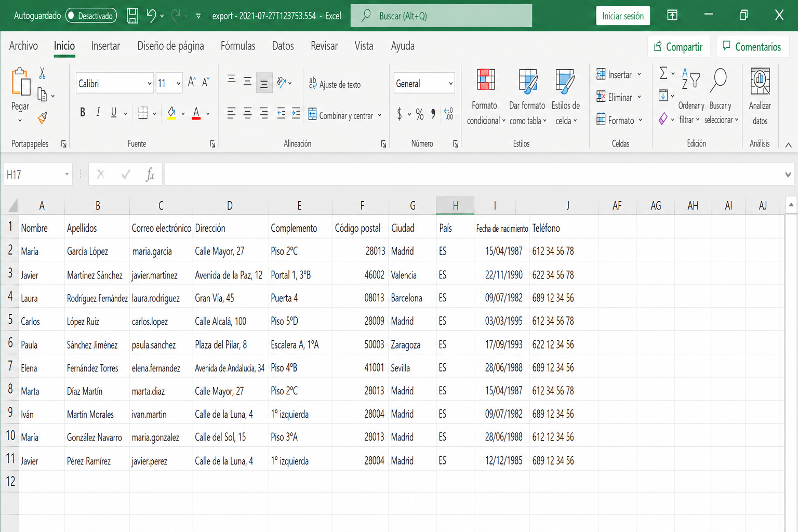
Task: Toggle underline formatting U
Action: tap(113, 112)
